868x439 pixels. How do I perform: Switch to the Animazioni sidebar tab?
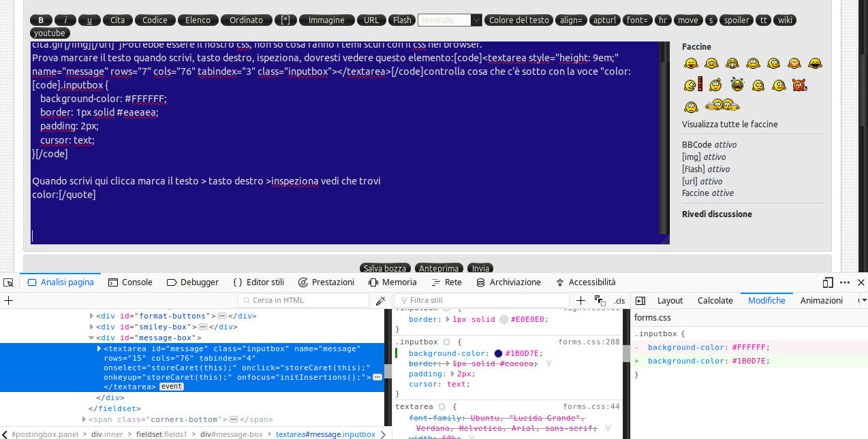[x=821, y=300]
